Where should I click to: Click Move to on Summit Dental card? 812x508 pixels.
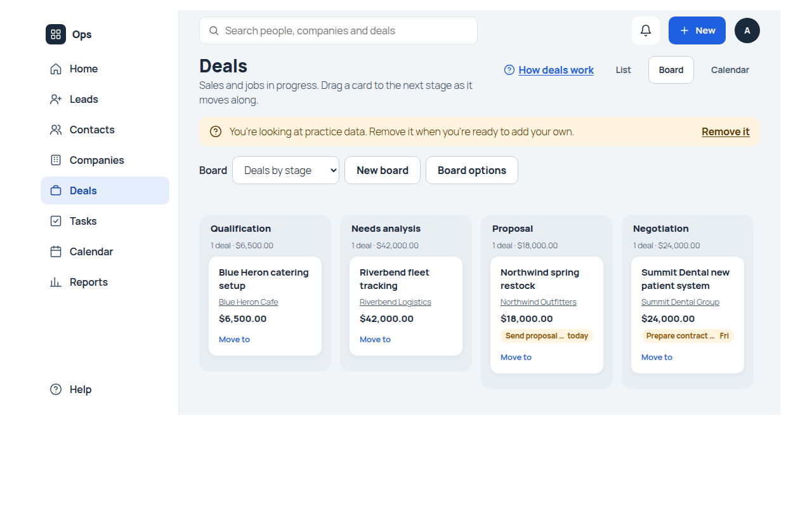coord(657,358)
